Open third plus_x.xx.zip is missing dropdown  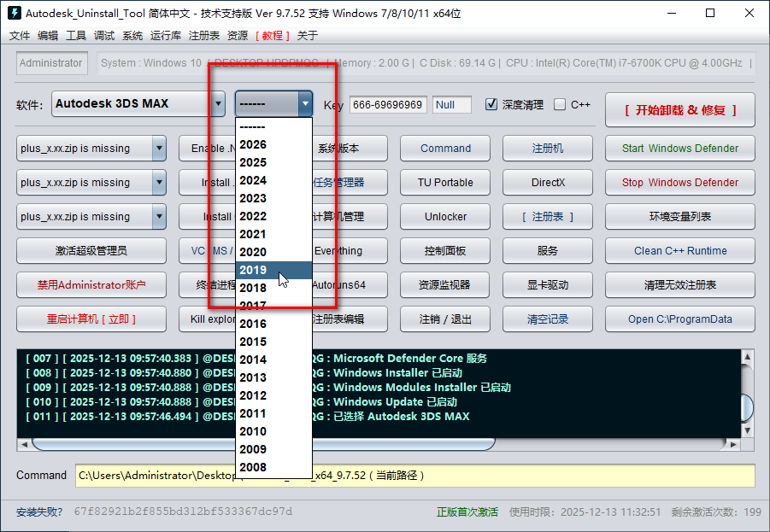[x=91, y=216]
